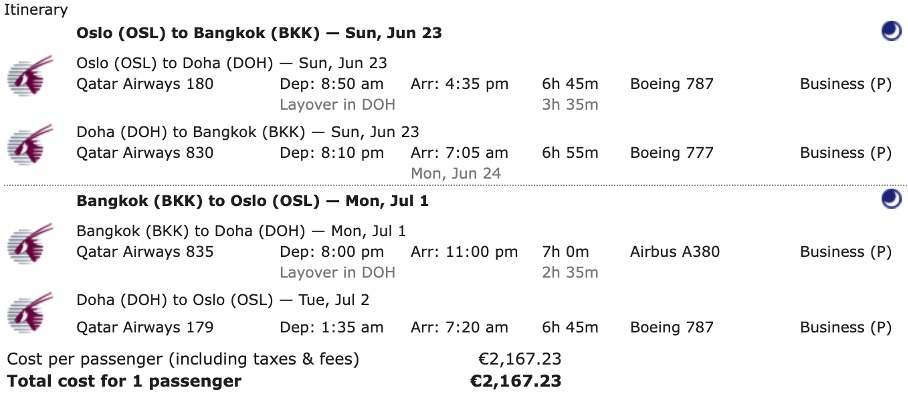Click the Airbus A380 aircraft label
Viewport: 908px width, 396px height.
(675, 252)
